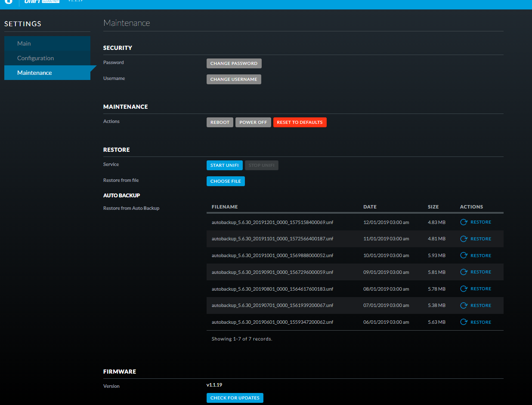This screenshot has width=532, height=405.
Task: Click restore icon for autobackup 20191101 row
Action: [464, 239]
